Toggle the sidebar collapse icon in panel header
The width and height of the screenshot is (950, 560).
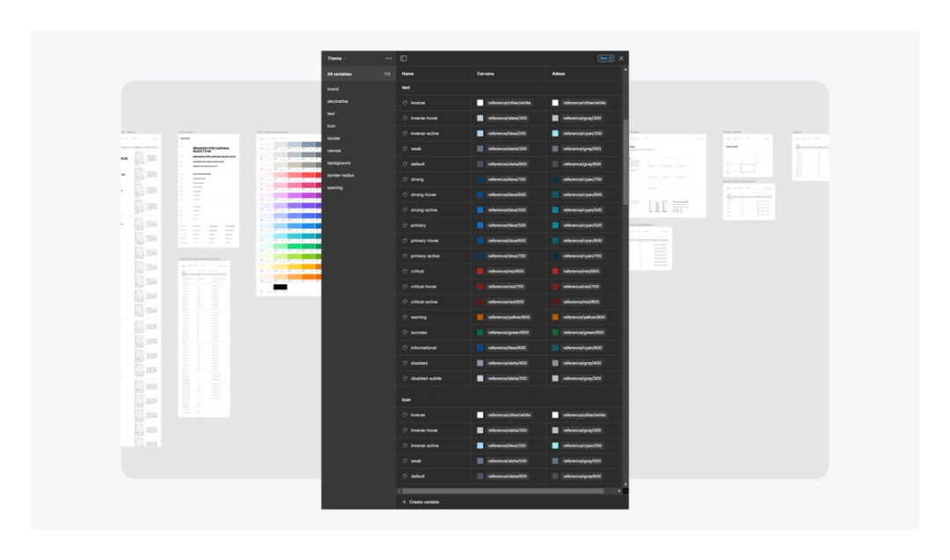click(x=404, y=57)
